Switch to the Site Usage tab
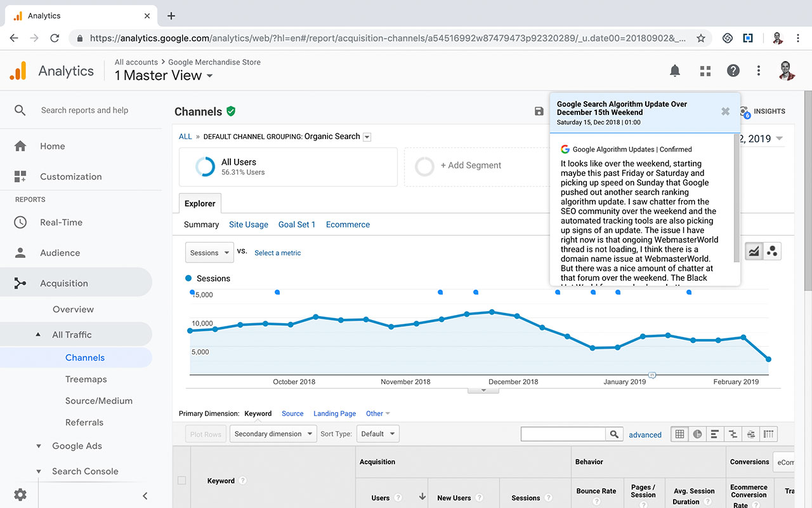Screen dimensions: 812x508 [249, 224]
